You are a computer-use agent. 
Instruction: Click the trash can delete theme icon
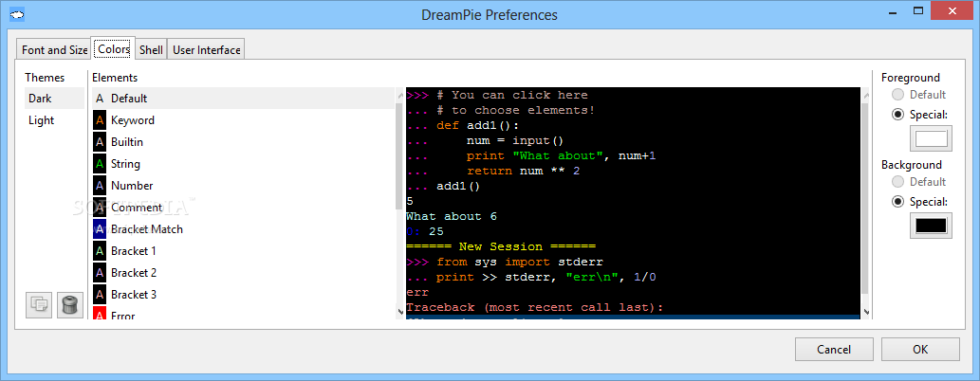coord(70,305)
